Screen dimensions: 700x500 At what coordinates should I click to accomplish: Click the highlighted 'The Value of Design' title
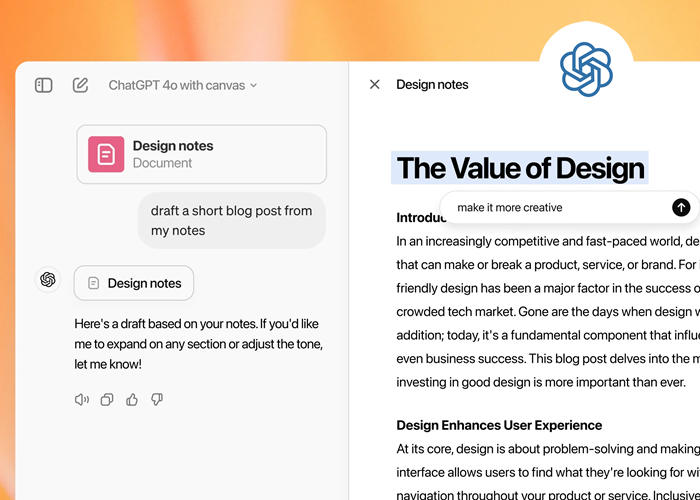coord(520,168)
